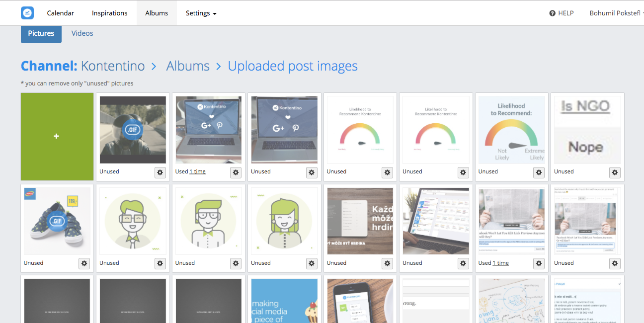Open gear menu for smiling man closed-eyes avatar
Screen dimensions: 644x323
[160, 263]
